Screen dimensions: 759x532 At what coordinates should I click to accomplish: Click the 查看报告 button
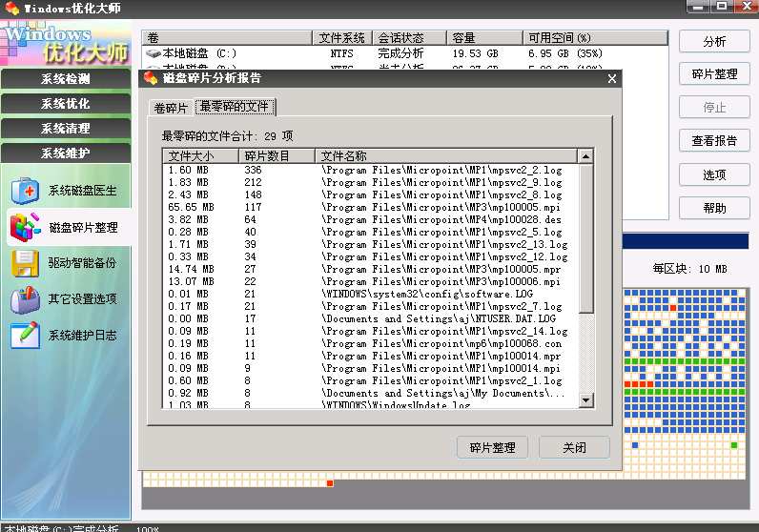click(x=714, y=141)
